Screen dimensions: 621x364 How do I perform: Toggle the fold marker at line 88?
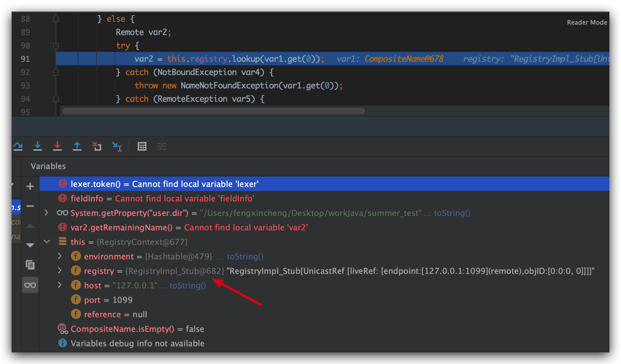(x=56, y=19)
